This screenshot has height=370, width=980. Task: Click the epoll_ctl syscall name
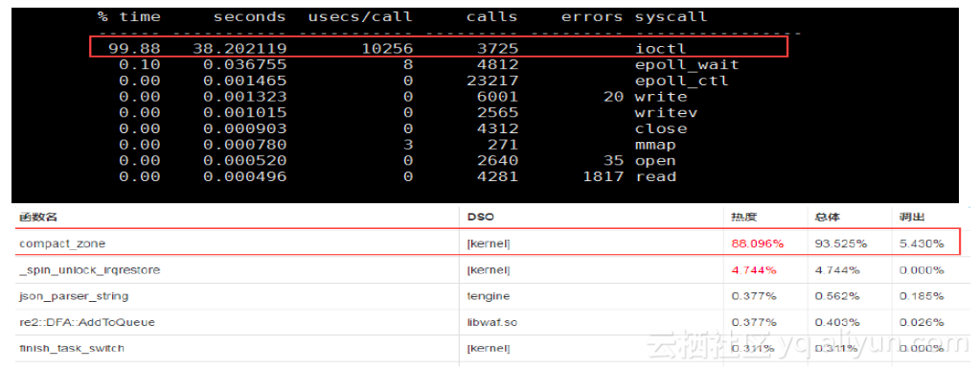click(682, 81)
